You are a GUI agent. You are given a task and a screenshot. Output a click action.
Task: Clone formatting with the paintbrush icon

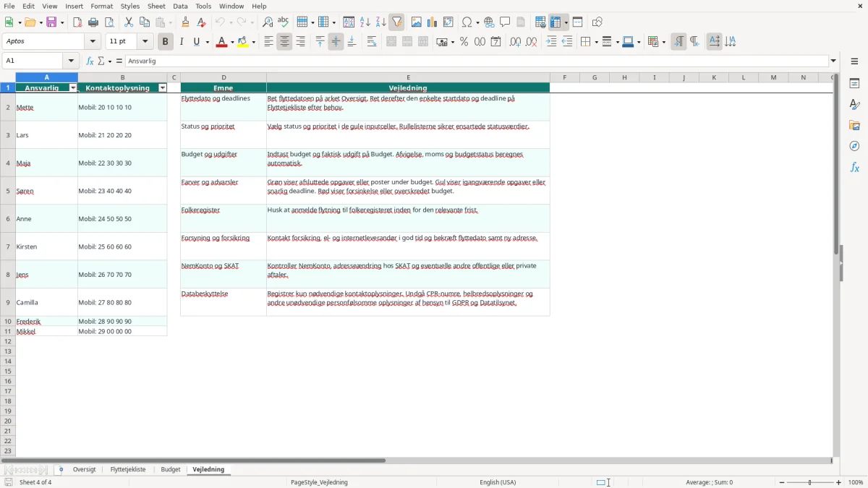pos(186,22)
